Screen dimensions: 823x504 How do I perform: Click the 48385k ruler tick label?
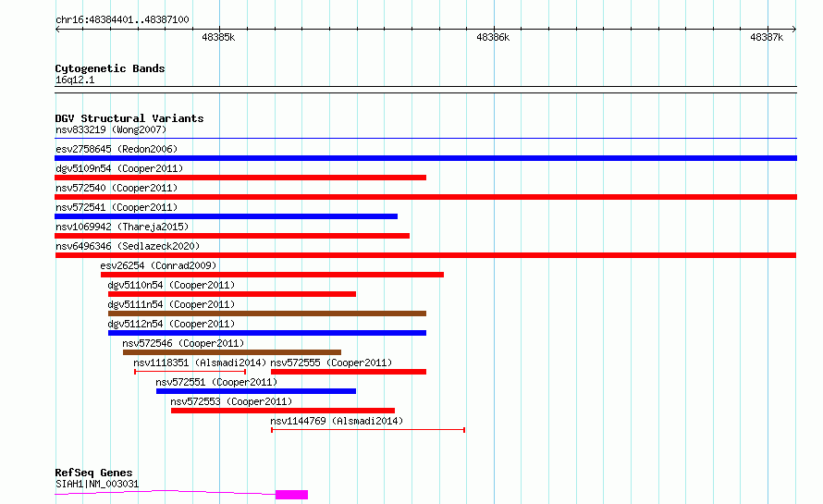(218, 37)
